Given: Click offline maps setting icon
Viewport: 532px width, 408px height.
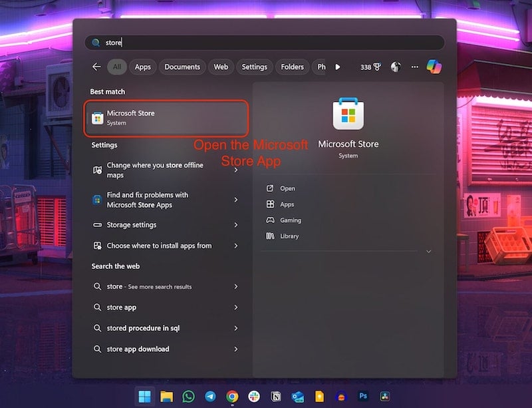Looking at the screenshot, I should click(x=97, y=170).
